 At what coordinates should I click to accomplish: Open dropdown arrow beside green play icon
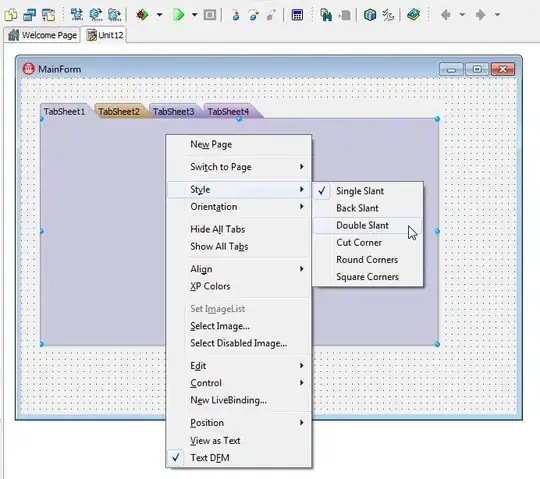(x=195, y=15)
